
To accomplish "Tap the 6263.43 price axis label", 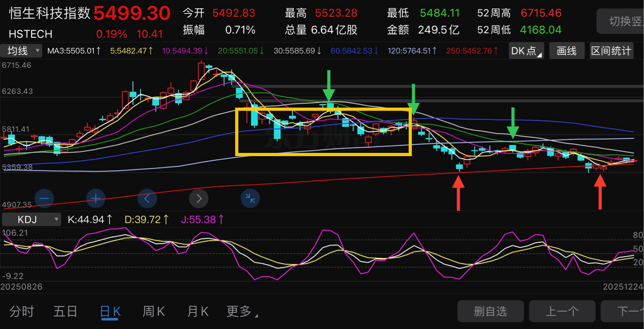I will [17, 91].
